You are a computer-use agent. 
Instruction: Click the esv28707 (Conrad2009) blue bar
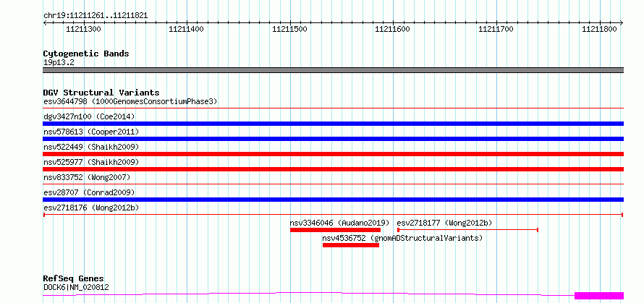pyautogui.click(x=333, y=200)
